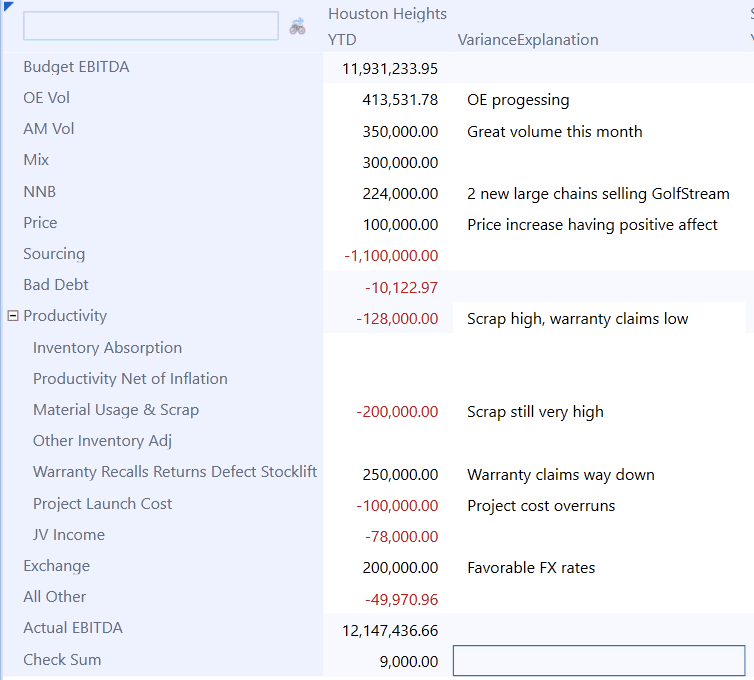Select the Project Launch Cost row label

102,504
